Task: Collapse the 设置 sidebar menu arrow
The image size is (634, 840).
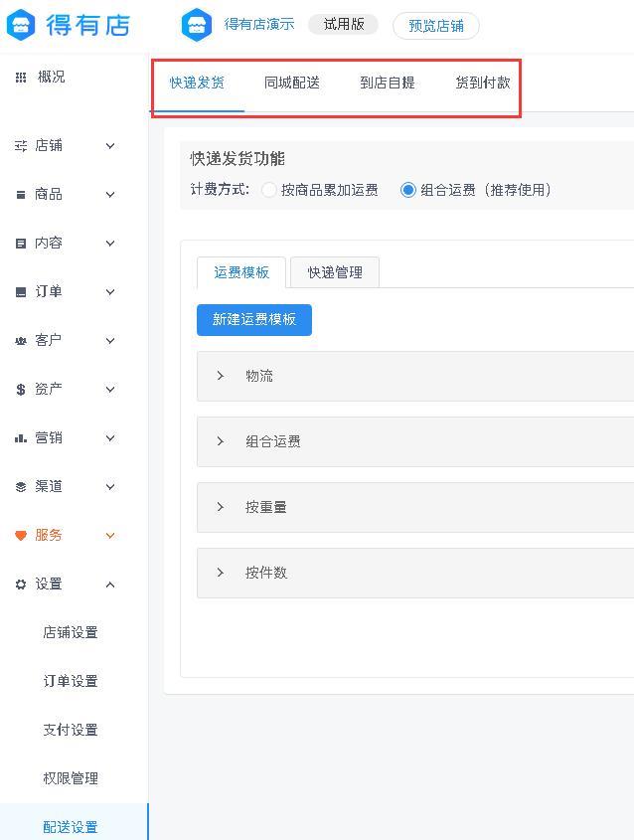Action: pyautogui.click(x=110, y=585)
